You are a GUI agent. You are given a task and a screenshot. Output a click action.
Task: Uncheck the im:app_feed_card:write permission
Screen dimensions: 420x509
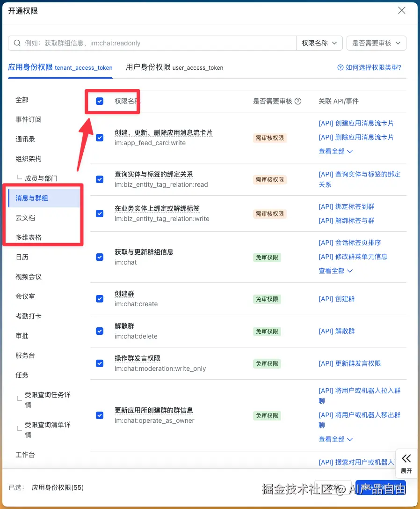point(100,137)
